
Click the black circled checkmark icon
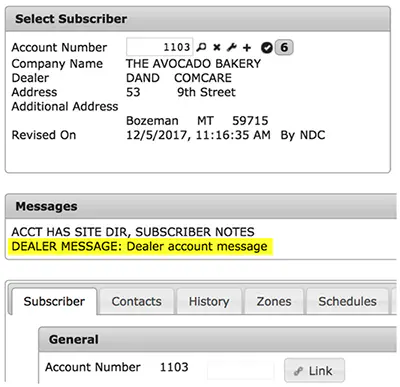pos(267,48)
